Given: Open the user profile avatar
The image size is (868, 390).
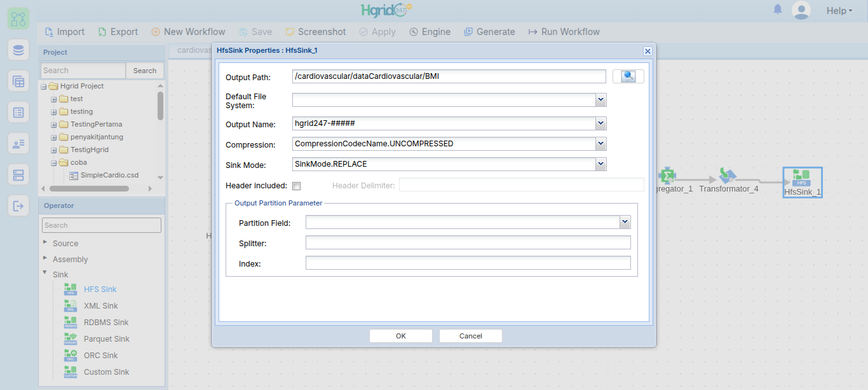Looking at the screenshot, I should point(801,10).
